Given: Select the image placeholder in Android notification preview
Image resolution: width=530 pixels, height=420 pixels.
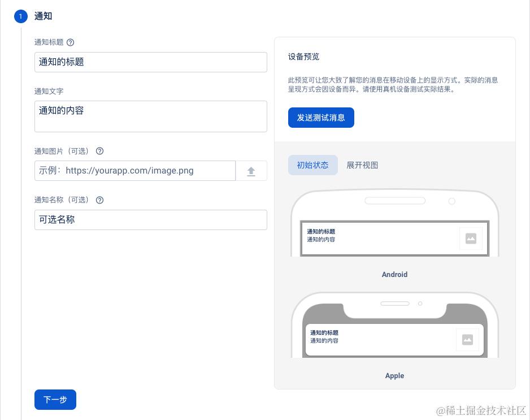Looking at the screenshot, I should pos(471,238).
